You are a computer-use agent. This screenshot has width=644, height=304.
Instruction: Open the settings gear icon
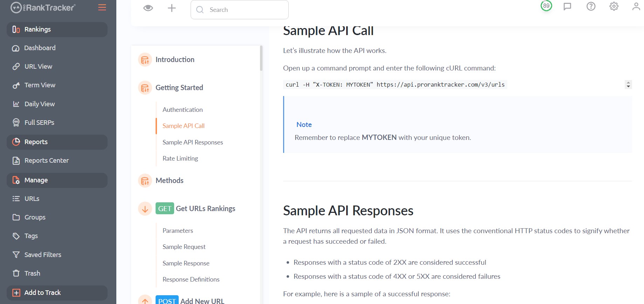(614, 6)
